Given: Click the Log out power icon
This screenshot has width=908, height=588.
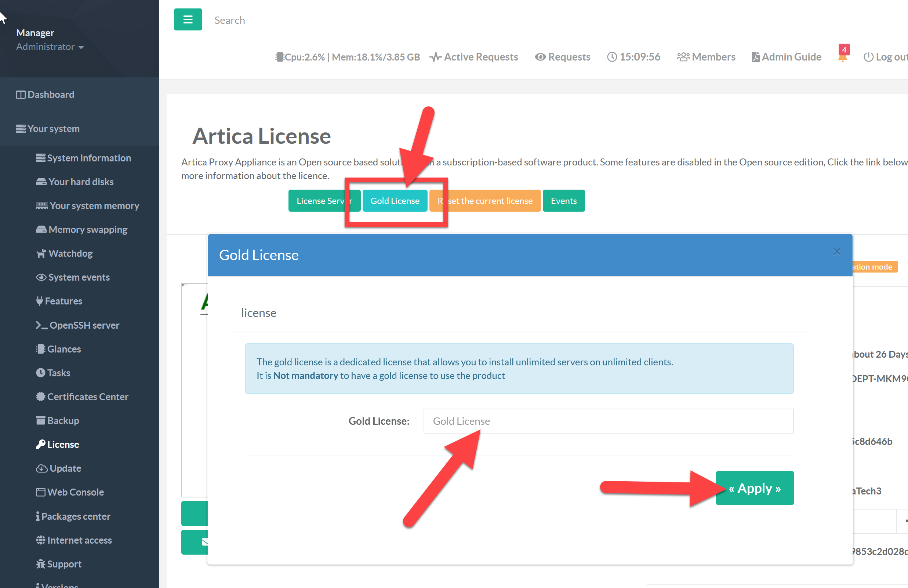Looking at the screenshot, I should tap(868, 57).
